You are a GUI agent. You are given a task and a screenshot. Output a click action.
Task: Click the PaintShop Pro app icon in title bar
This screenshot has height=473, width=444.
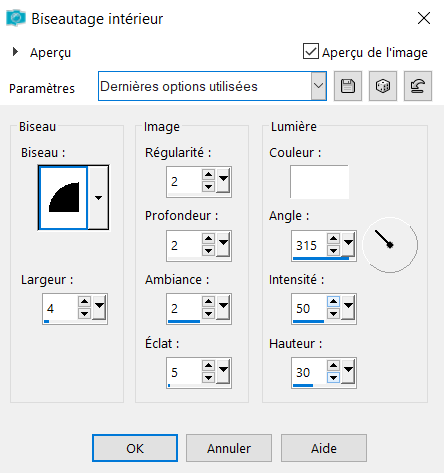click(x=16, y=18)
